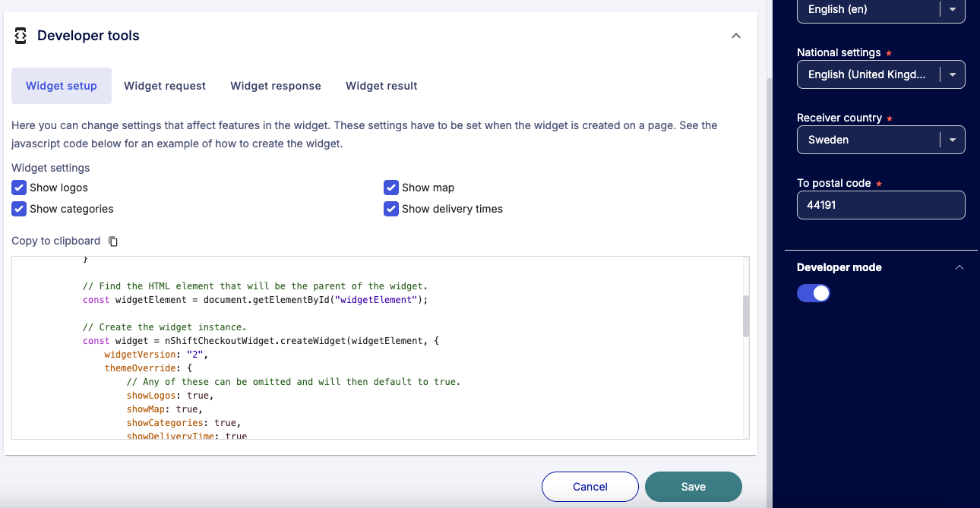This screenshot has height=508, width=980.
Task: Open the Receiver country Sweden dropdown
Action: pos(881,140)
